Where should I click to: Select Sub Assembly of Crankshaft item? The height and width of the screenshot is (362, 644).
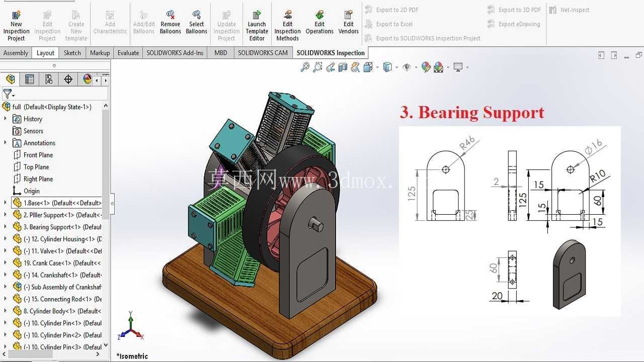pyautogui.click(x=57, y=287)
